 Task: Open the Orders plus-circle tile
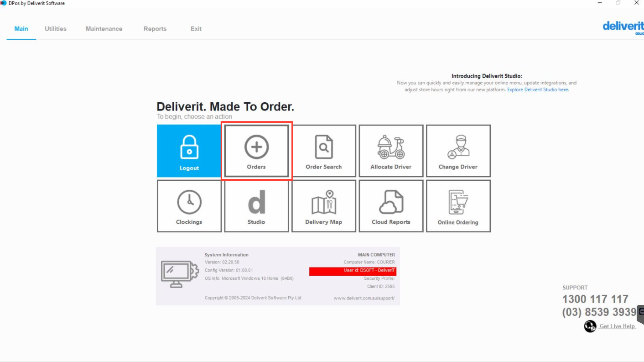(x=256, y=151)
